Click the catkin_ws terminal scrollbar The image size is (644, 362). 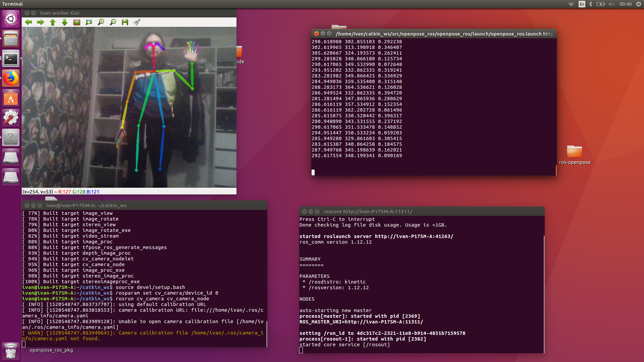coord(267,334)
